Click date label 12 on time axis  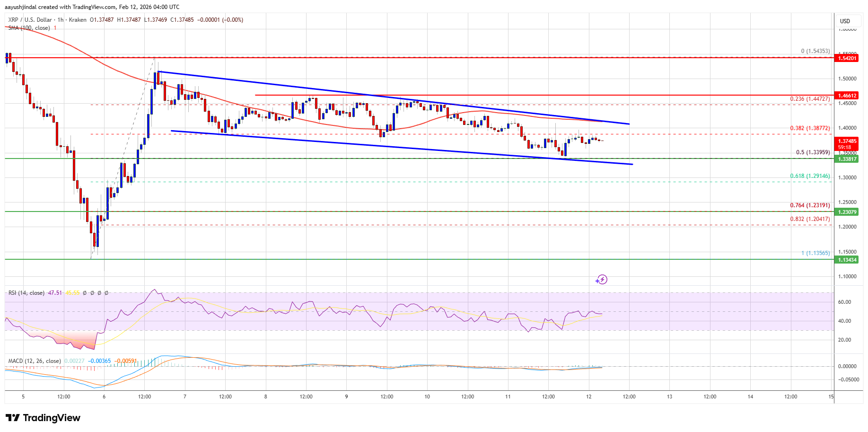point(588,397)
